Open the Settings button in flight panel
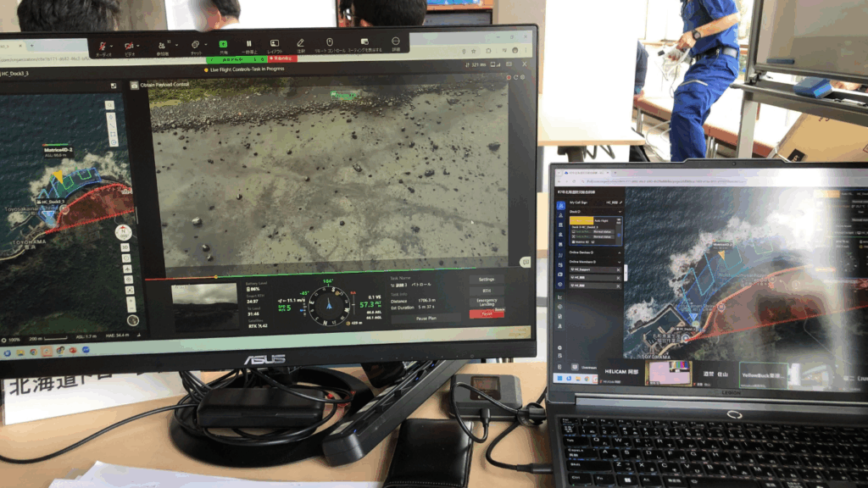Viewport: 868px width, 488px height. click(487, 280)
